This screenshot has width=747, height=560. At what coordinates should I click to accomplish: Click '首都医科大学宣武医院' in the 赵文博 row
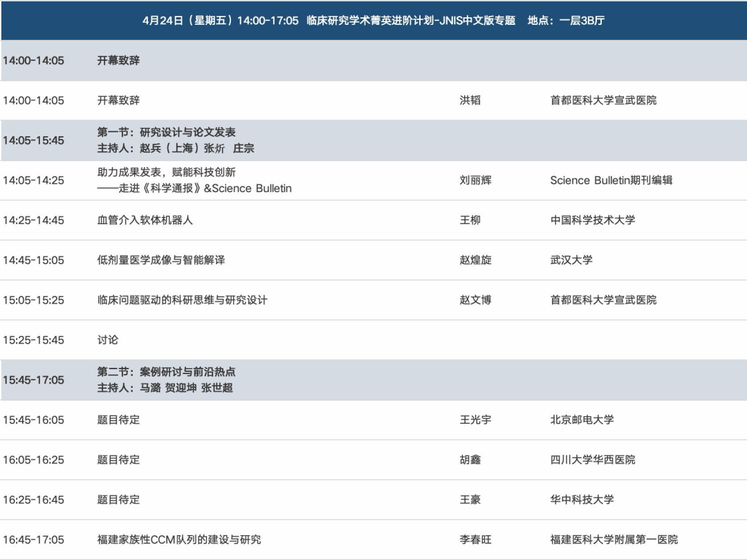coord(603,300)
